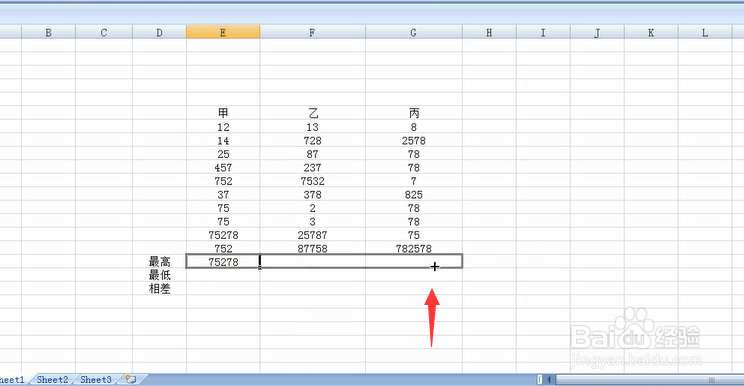Select cell containing 87758
Image resolution: width=744 pixels, height=386 pixels.
(x=313, y=248)
